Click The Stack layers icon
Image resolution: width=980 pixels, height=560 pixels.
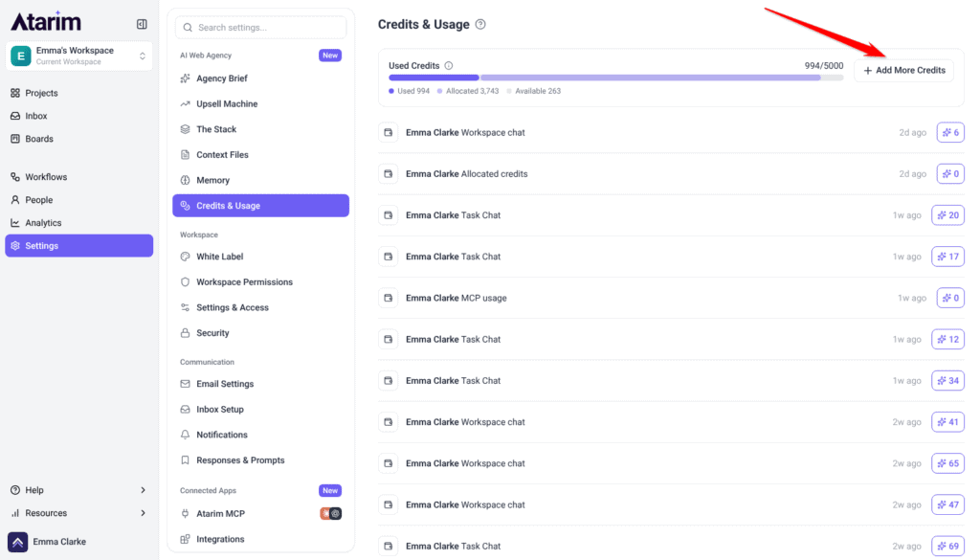tap(185, 129)
